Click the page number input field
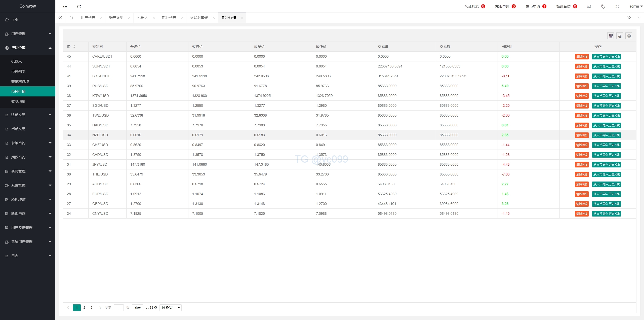This screenshot has width=644, height=320. click(x=119, y=307)
